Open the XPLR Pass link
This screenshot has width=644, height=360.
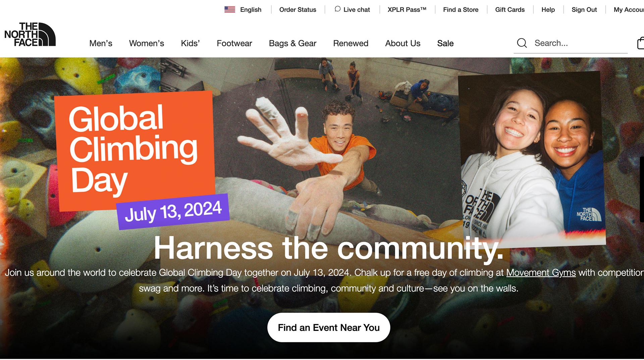[407, 10]
